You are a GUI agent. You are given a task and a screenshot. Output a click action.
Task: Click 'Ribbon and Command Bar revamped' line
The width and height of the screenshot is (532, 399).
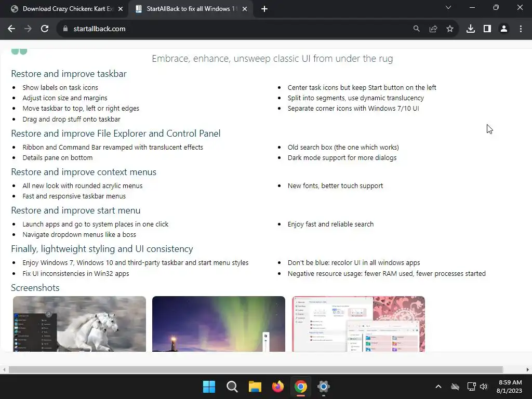[113, 147]
